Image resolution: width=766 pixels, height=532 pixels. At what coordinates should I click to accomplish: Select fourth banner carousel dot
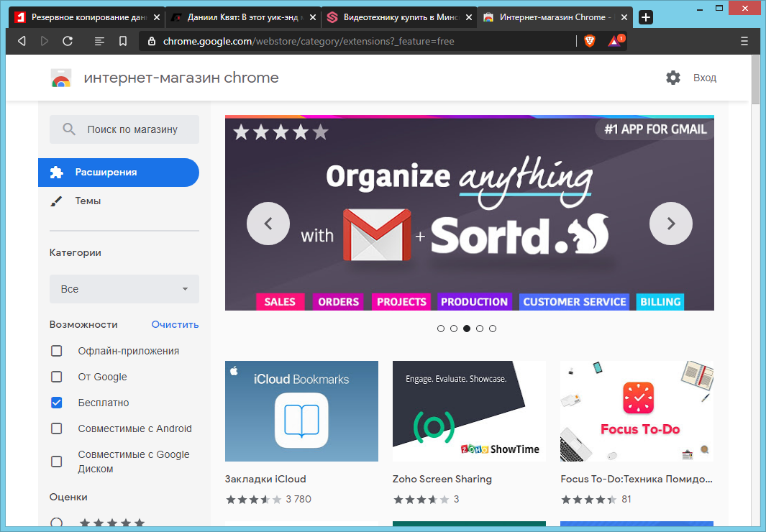click(x=480, y=329)
